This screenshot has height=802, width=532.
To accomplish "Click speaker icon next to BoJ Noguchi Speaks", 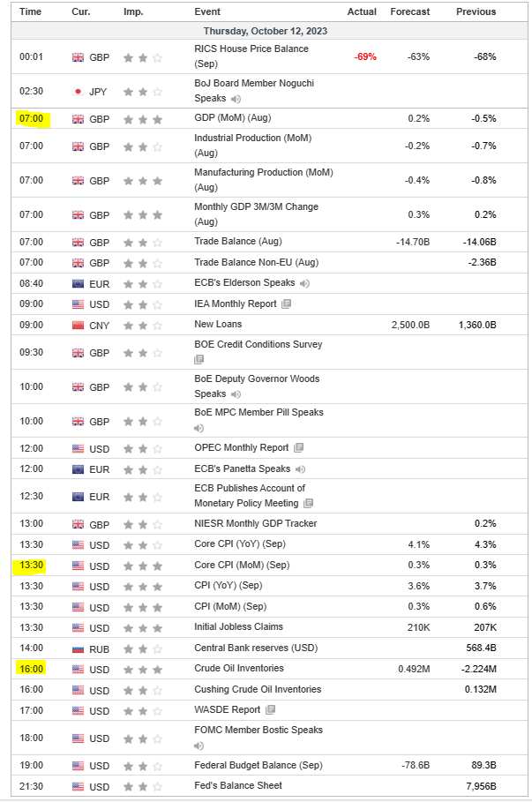I will (235, 99).
